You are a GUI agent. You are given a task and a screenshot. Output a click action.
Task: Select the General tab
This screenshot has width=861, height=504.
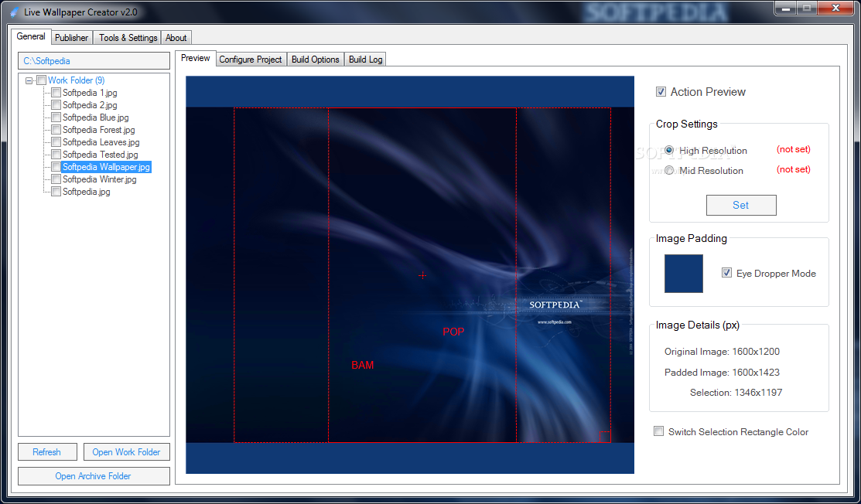[x=31, y=36]
